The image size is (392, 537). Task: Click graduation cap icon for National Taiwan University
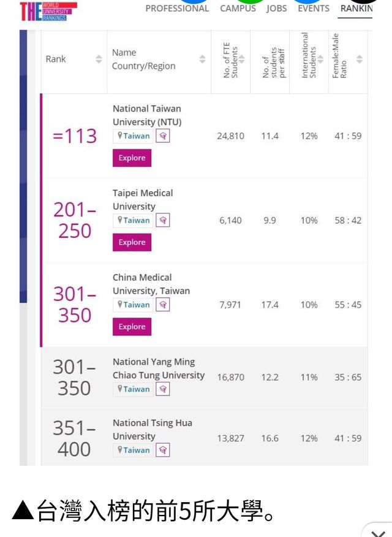163,136
